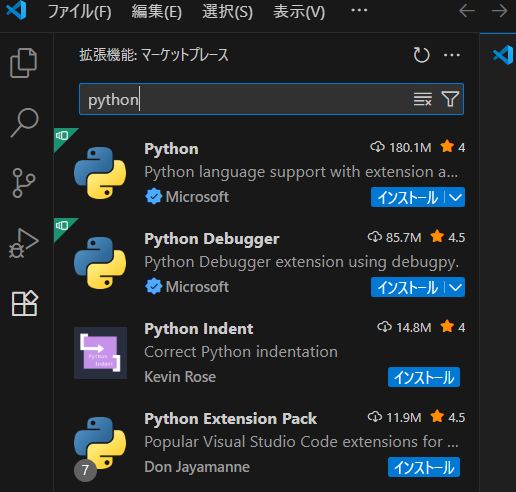The height and width of the screenshot is (492, 516).
Task: Open the marketplace panel more actions menu
Action: [x=452, y=55]
